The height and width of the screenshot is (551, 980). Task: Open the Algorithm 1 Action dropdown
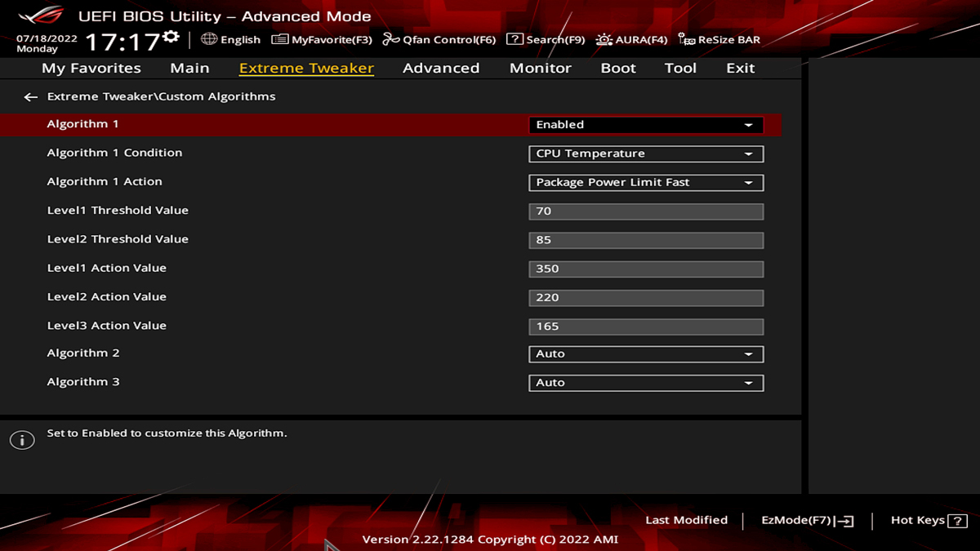(646, 182)
